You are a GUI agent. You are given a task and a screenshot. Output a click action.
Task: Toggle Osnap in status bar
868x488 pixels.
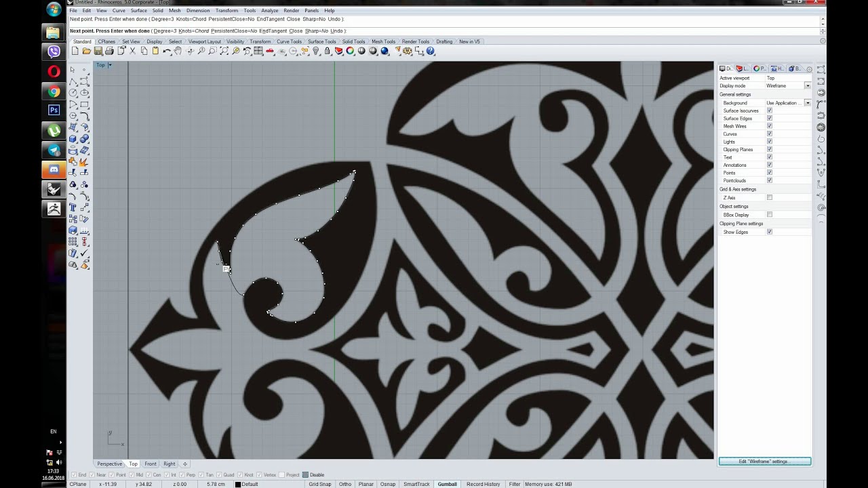pos(388,484)
